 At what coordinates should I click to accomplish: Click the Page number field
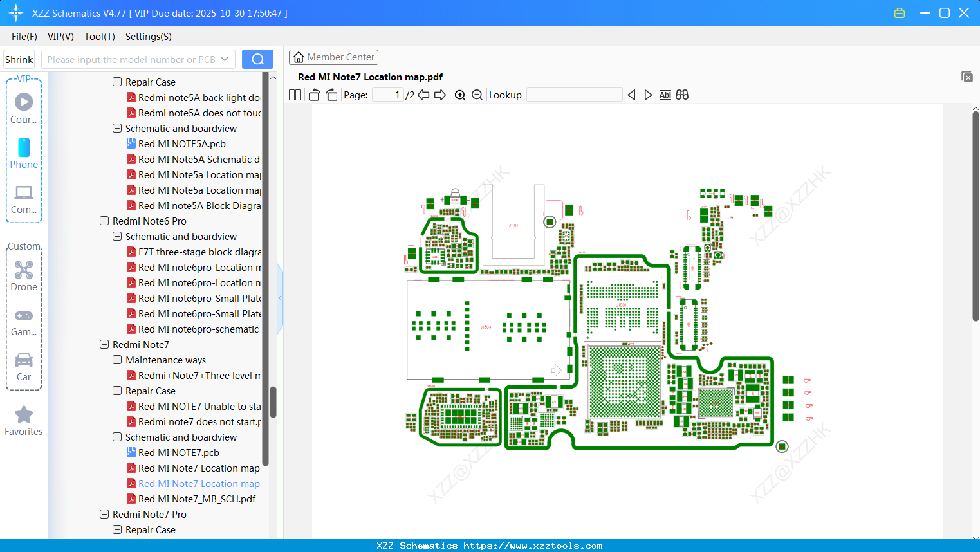point(389,95)
